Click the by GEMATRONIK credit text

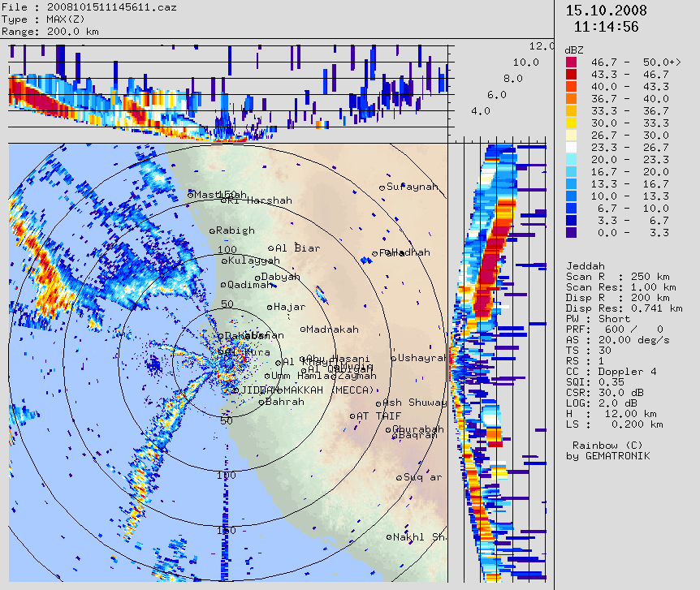coord(608,456)
